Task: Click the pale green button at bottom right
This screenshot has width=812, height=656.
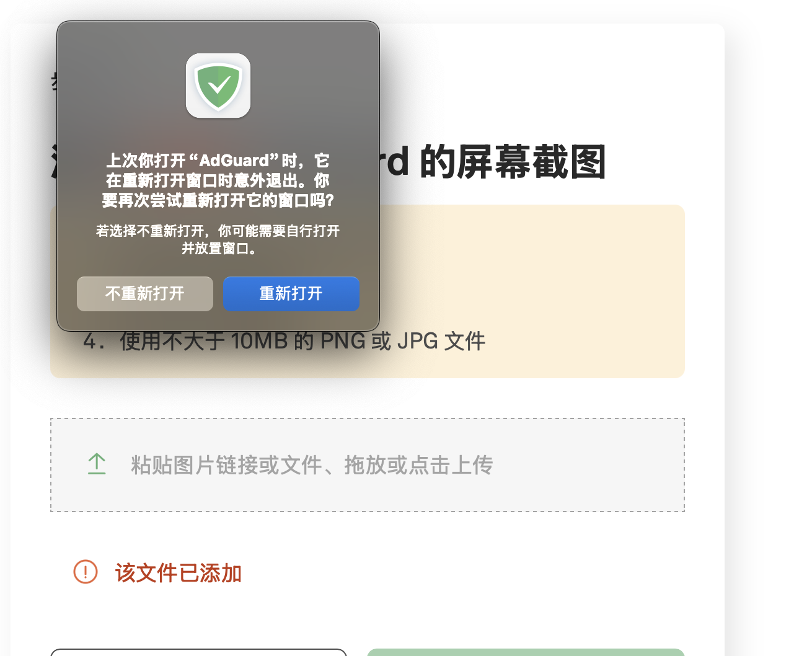Action: pyautogui.click(x=526, y=652)
